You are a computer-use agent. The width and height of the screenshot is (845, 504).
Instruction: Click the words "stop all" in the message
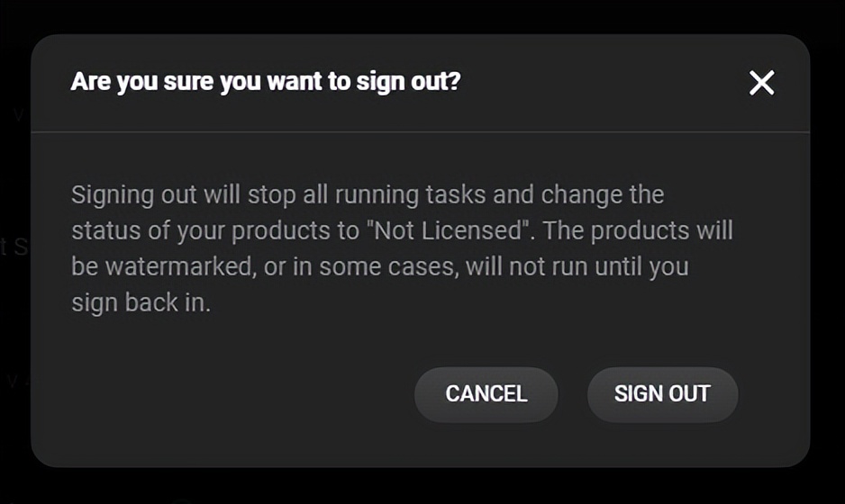pyautogui.click(x=287, y=194)
